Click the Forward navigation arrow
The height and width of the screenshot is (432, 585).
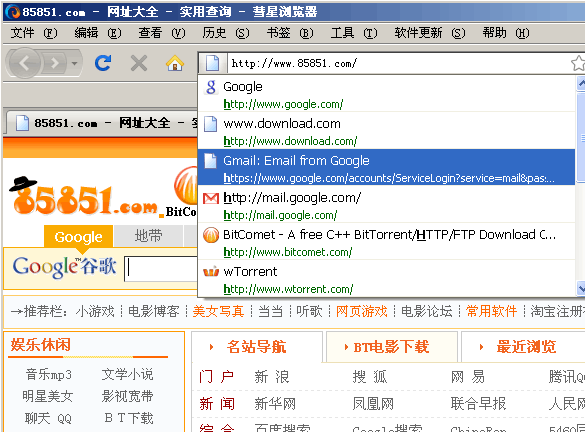(x=55, y=63)
